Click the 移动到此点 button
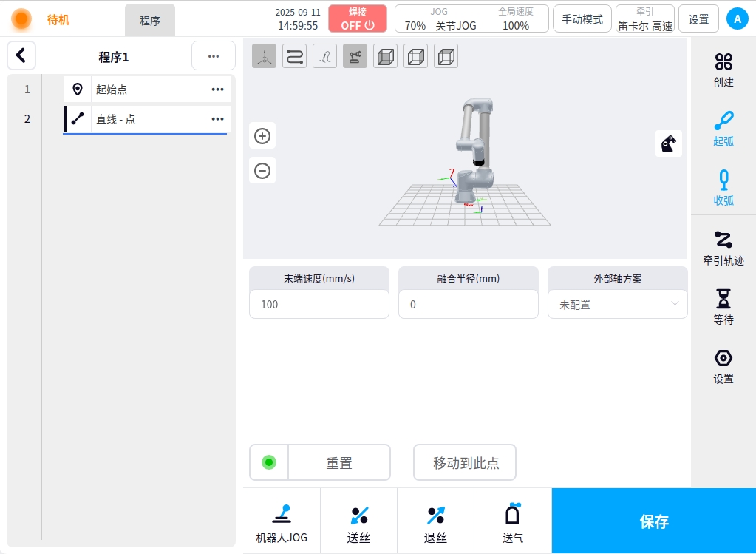The image size is (756, 554). pyautogui.click(x=465, y=463)
